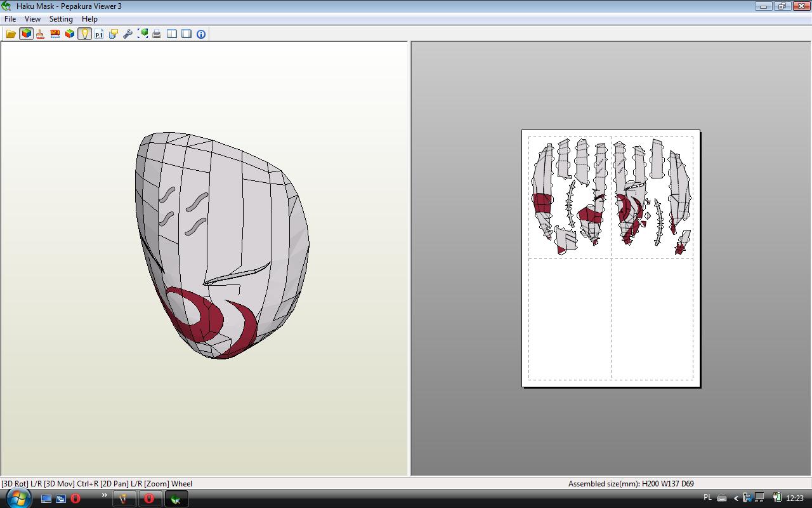Switch to the paint brushes taskbar app

point(124,498)
